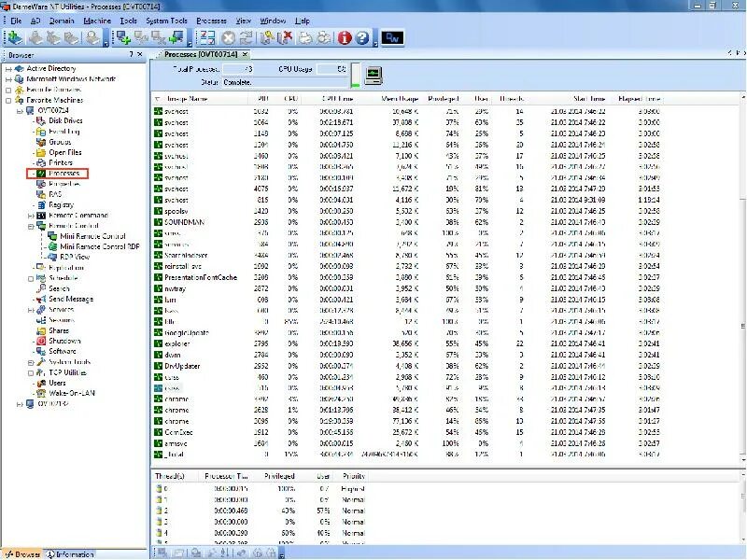Expand the Active Directory node

tap(8, 69)
